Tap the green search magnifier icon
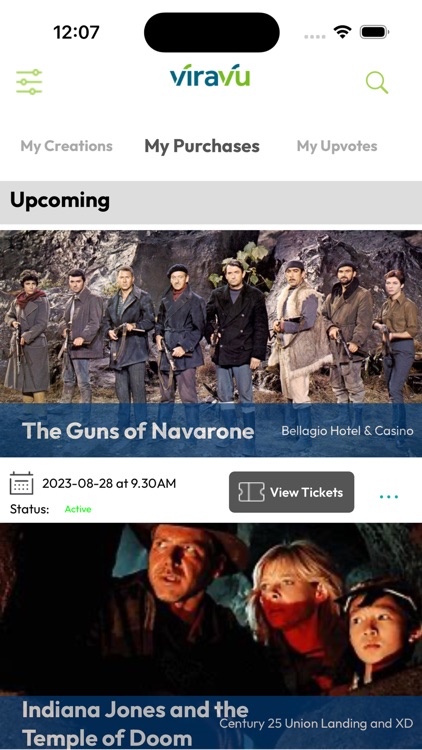This screenshot has width=422, height=750. (x=377, y=82)
